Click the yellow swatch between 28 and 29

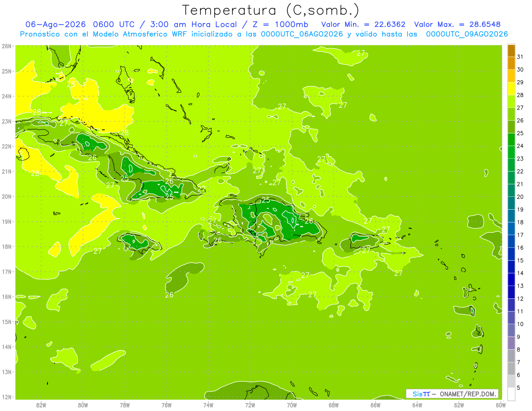(511, 89)
